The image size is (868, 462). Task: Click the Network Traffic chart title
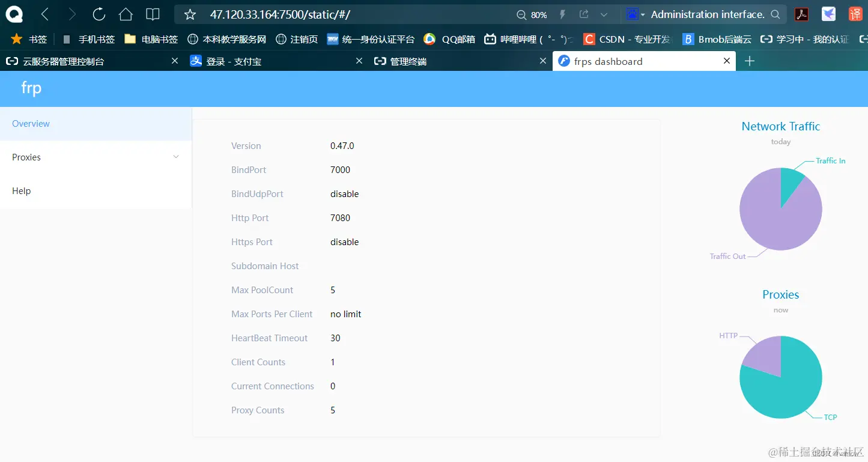point(780,126)
